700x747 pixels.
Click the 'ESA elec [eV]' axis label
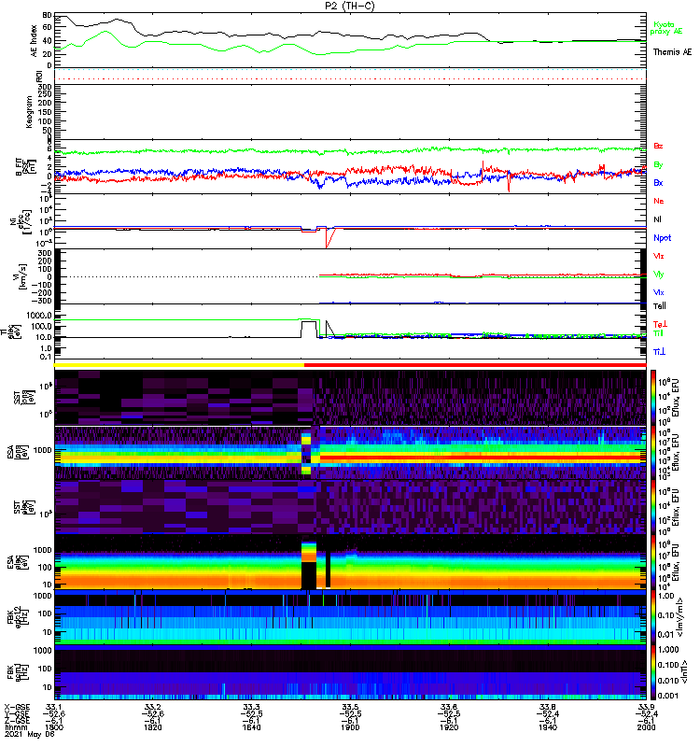[x=18, y=562]
